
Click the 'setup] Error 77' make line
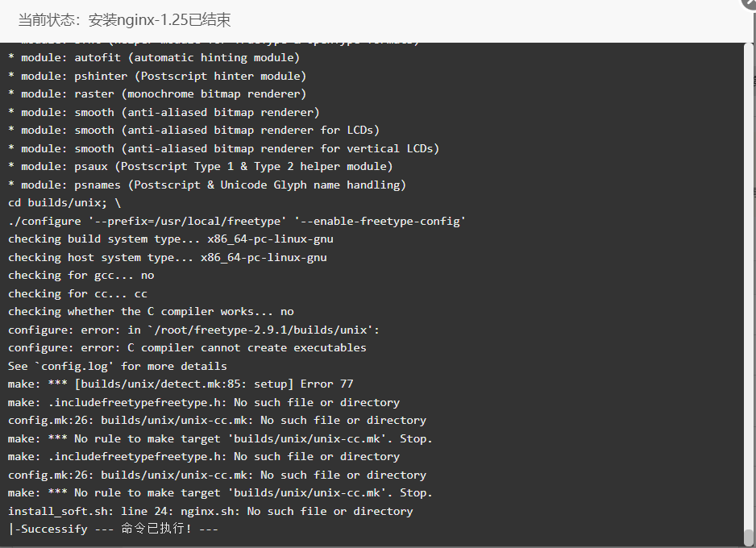(x=181, y=384)
